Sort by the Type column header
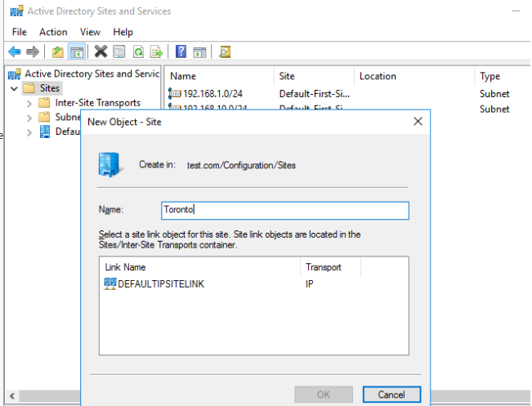This screenshot has height=406, width=532. (503, 76)
